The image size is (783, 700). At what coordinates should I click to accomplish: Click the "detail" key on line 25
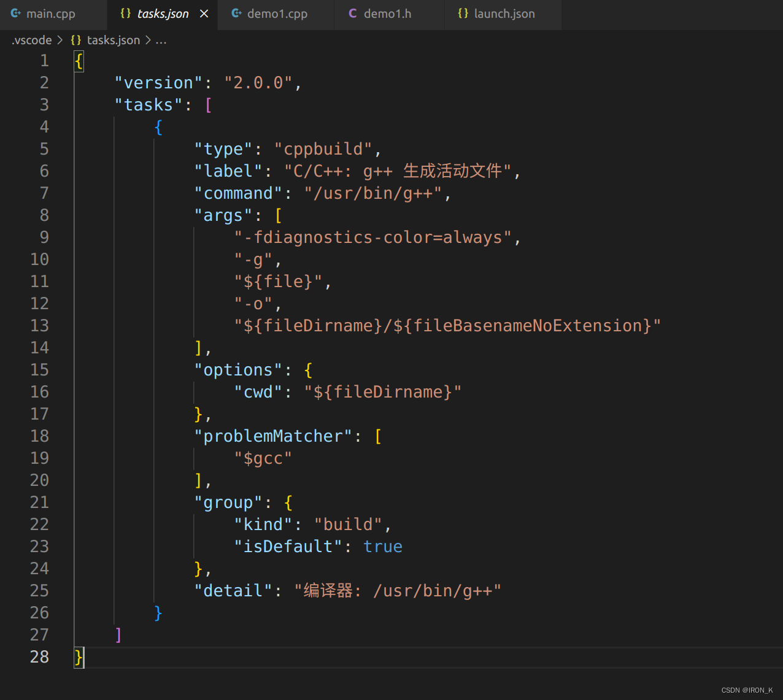click(234, 591)
